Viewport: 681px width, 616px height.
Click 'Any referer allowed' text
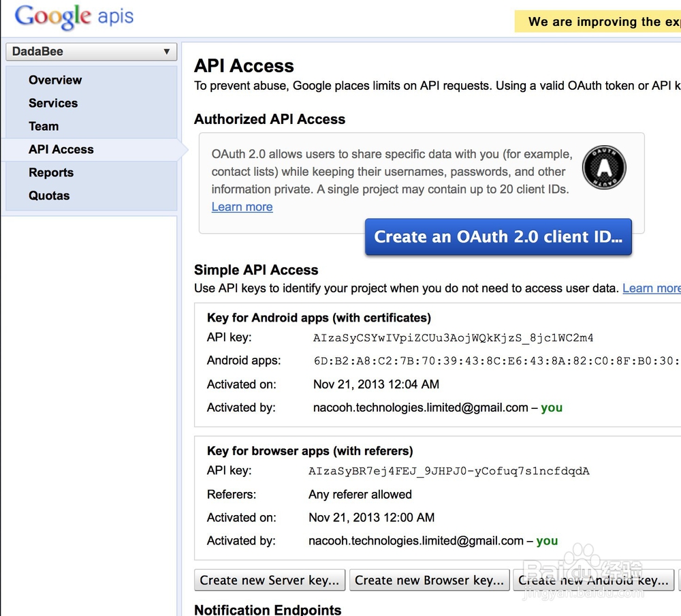pyautogui.click(x=360, y=494)
